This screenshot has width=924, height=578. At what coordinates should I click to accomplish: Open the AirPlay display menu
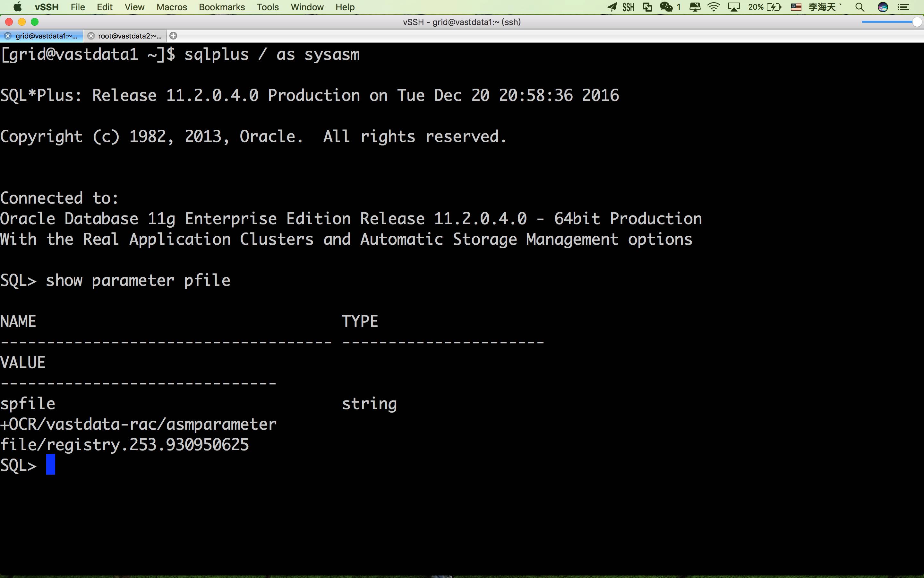734,7
